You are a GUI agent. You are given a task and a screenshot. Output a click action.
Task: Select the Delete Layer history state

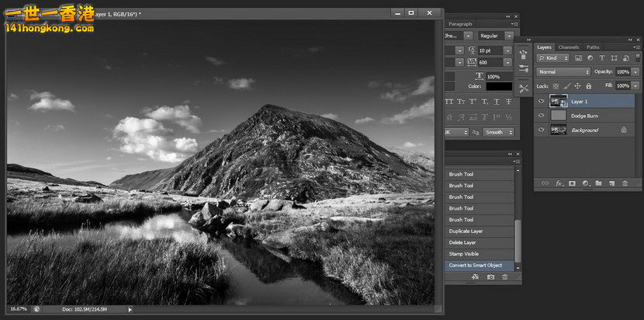click(x=480, y=242)
